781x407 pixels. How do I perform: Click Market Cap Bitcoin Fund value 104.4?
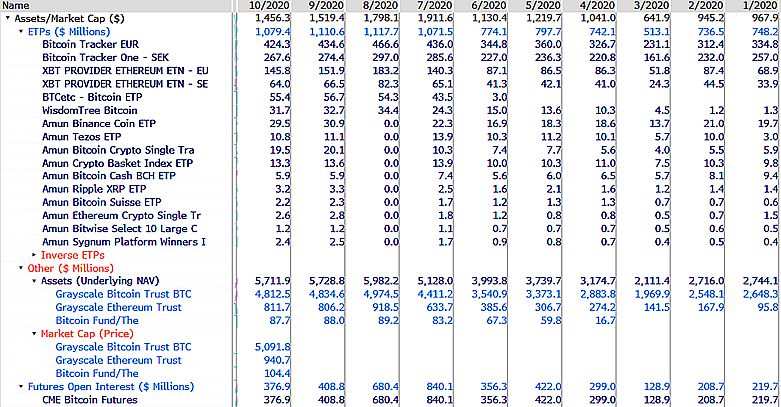[276, 373]
